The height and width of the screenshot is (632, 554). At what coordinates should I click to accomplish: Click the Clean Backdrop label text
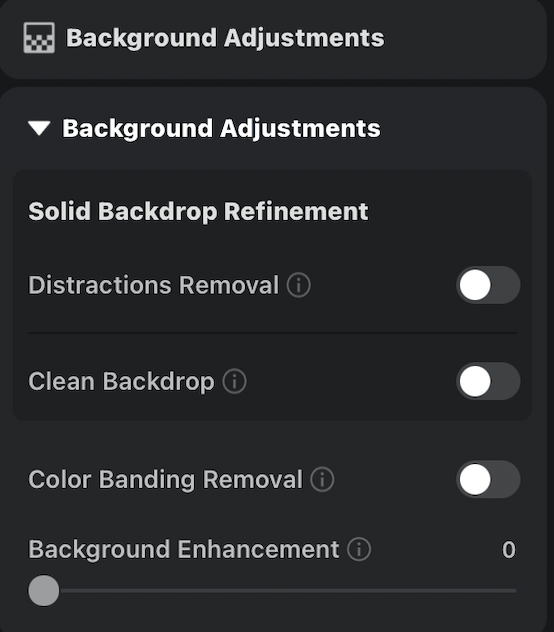point(121,381)
